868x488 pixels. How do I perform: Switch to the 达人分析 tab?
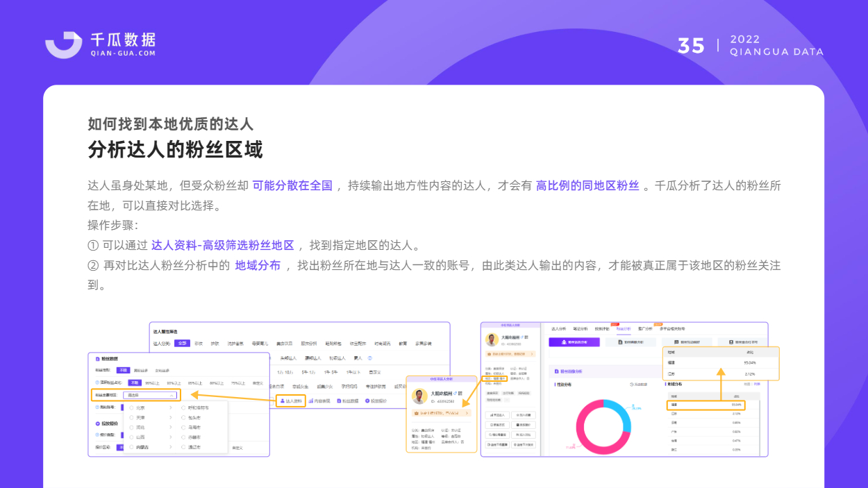coord(558,329)
